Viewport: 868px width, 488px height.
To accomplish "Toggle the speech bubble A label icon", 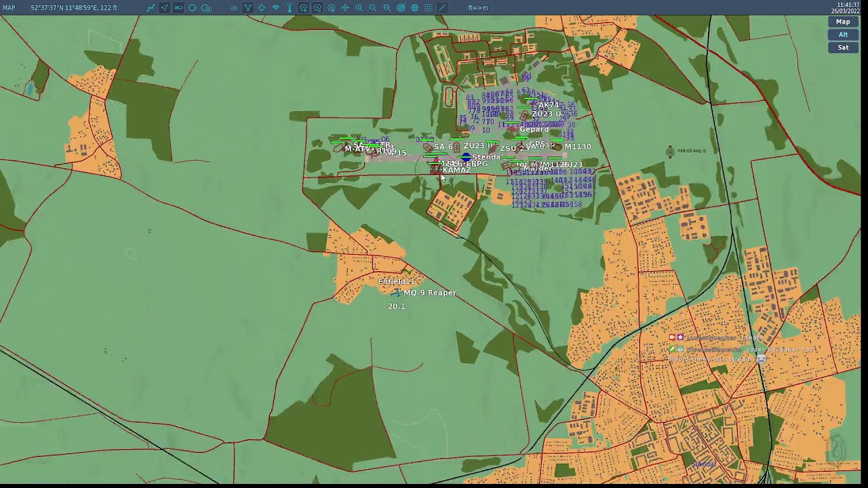I will click(303, 8).
